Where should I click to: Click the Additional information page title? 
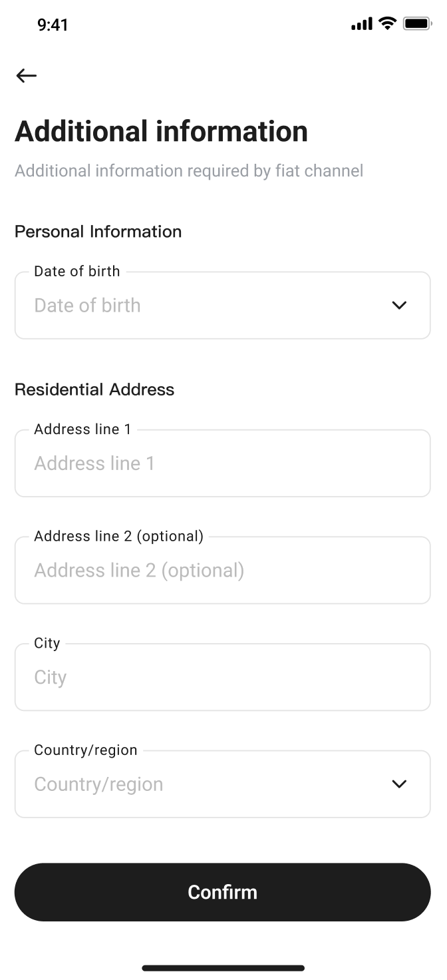tap(161, 131)
